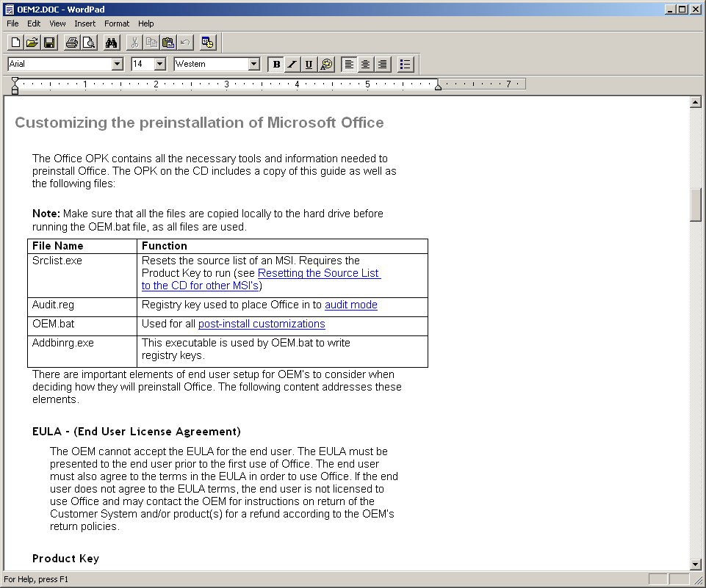Click the bold 'Note:' text
The height and width of the screenshot is (588, 706).
pyautogui.click(x=46, y=213)
